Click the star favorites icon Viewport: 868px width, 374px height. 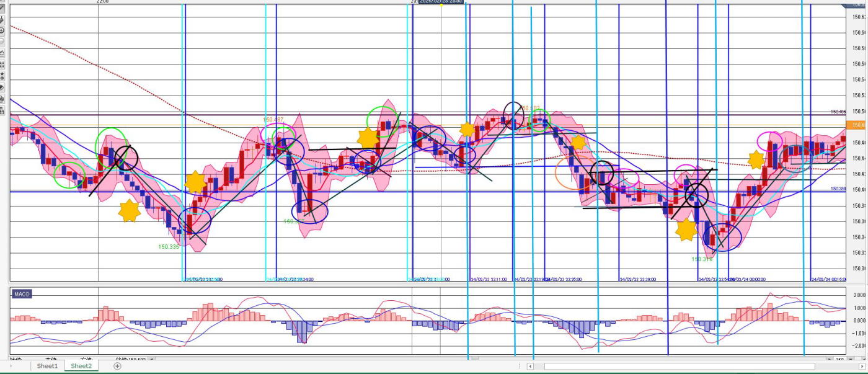(x=2, y=76)
